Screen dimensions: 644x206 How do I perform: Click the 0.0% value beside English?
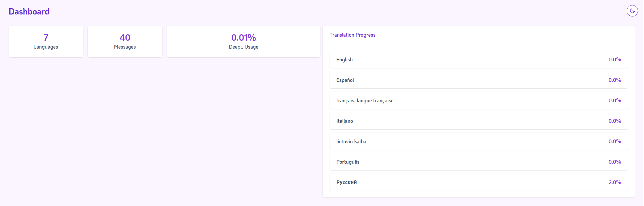tap(615, 60)
